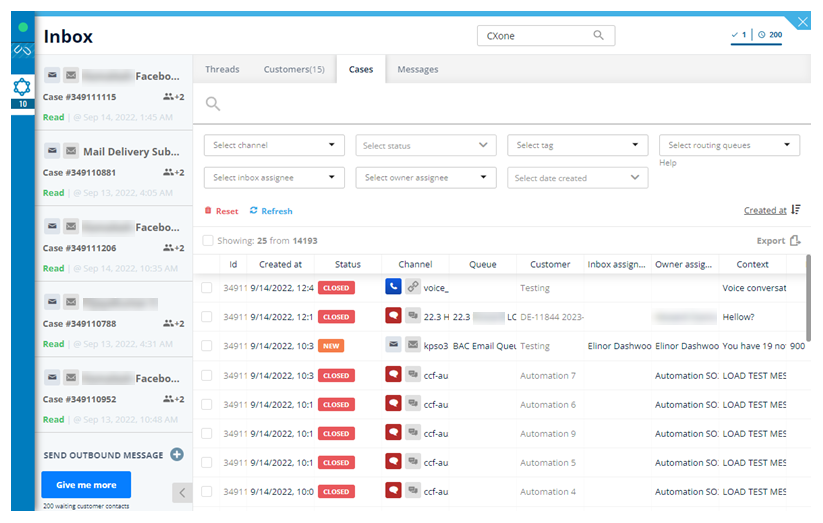Click assignees icon on Case #349110788 card
Image resolution: width=823 pixels, height=523 pixels.
click(x=168, y=323)
